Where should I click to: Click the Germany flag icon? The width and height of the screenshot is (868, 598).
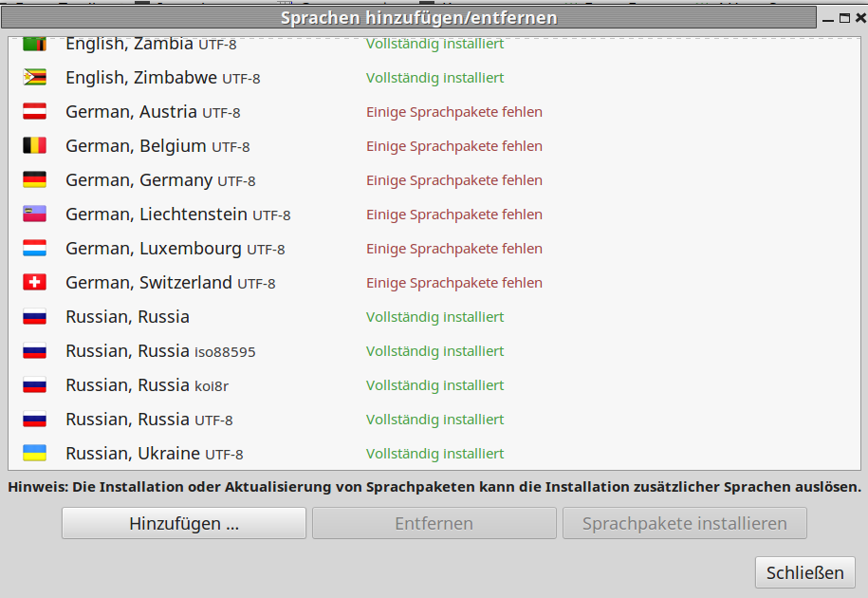click(x=34, y=180)
